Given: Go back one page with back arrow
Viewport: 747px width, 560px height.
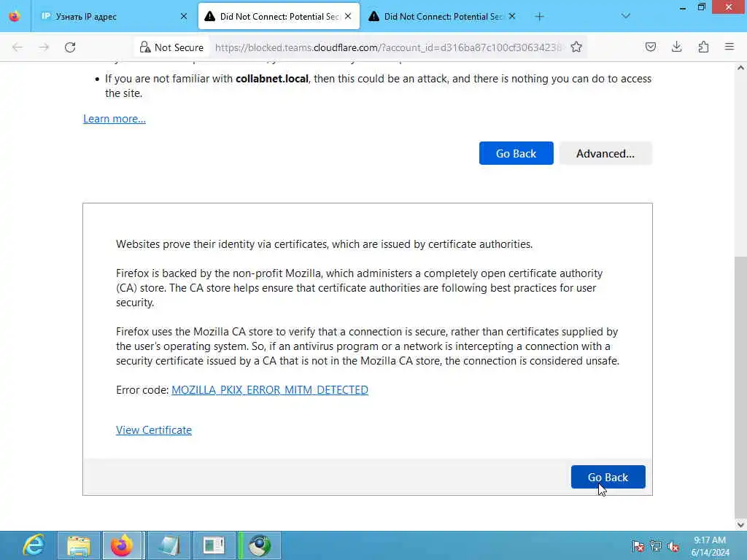Looking at the screenshot, I should [18, 47].
